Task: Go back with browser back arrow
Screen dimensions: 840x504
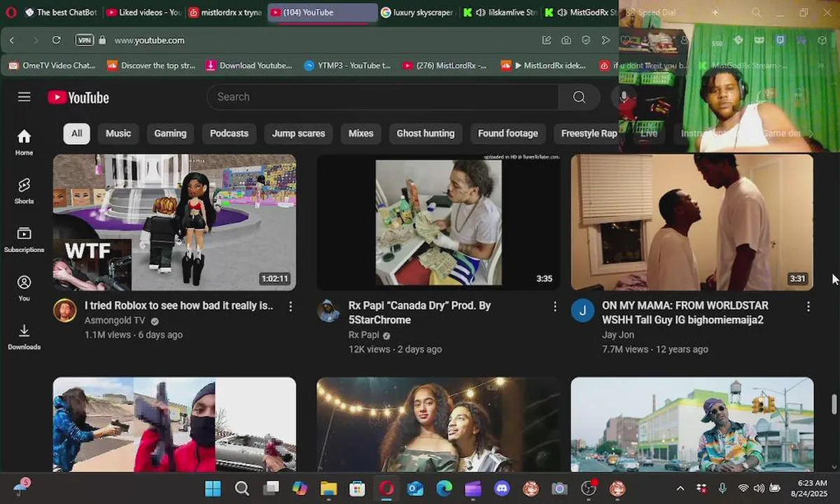Action: pos(12,41)
